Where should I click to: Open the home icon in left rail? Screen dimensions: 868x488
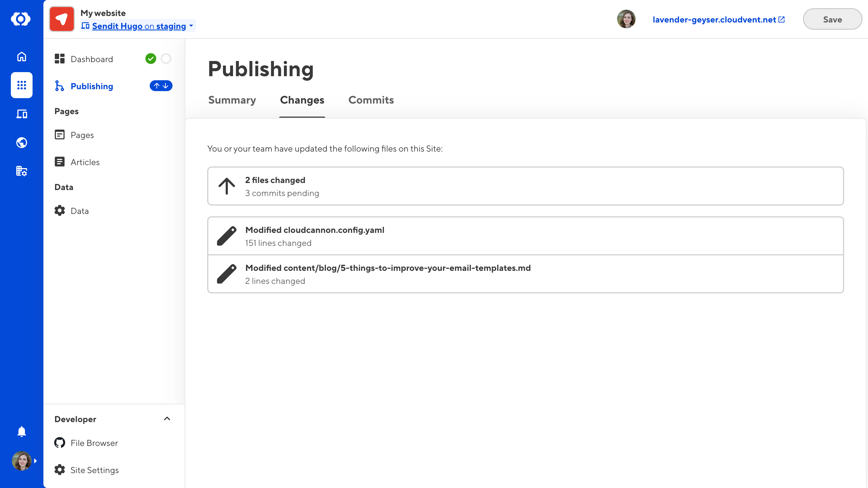tap(22, 57)
